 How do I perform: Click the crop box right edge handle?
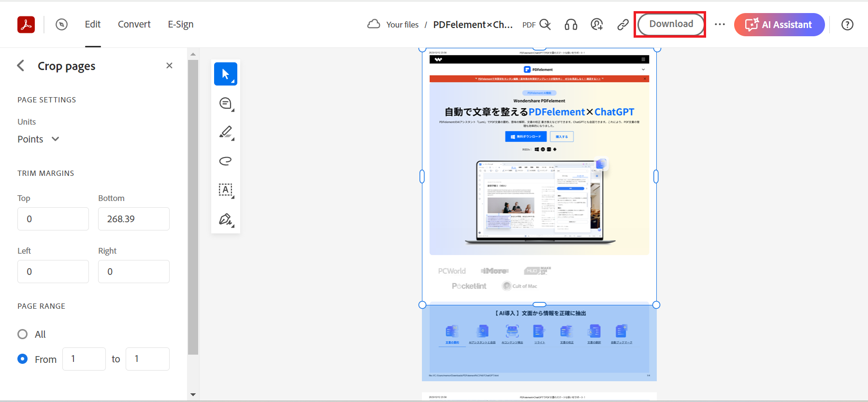(656, 177)
